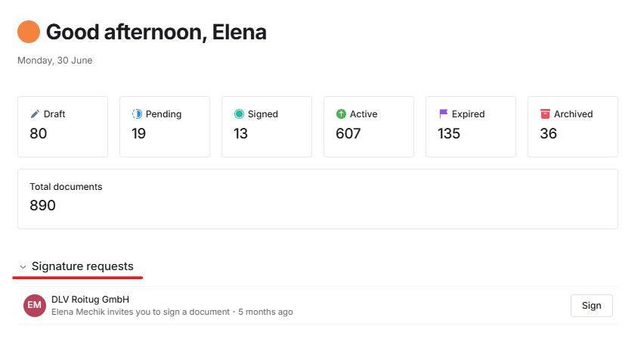Click the Active green arrow icon
The width and height of the screenshot is (644, 342).
341,114
